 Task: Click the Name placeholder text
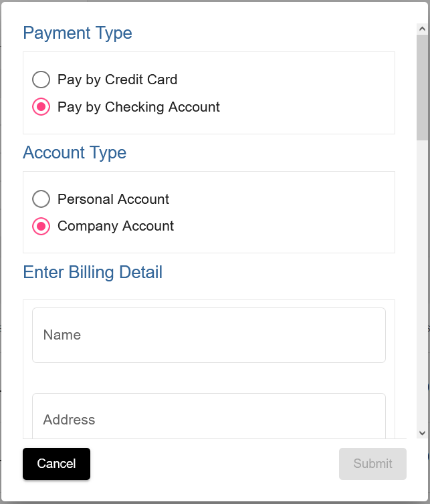(x=62, y=335)
